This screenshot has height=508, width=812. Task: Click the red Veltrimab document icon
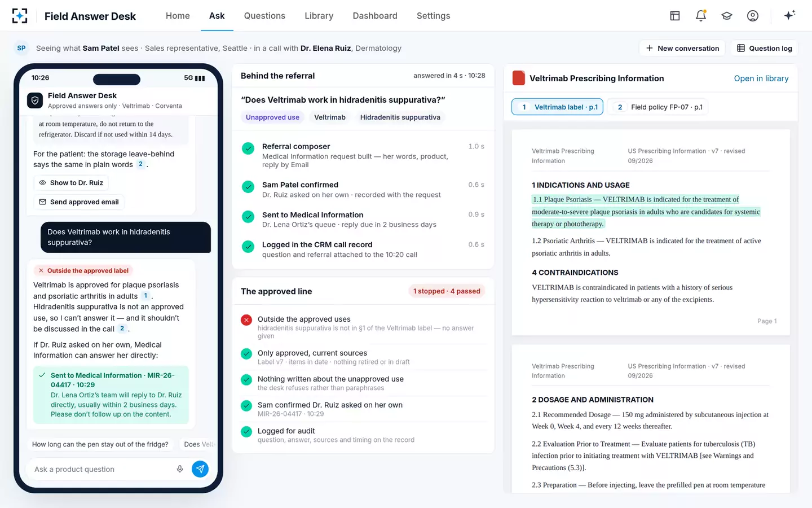click(519, 78)
